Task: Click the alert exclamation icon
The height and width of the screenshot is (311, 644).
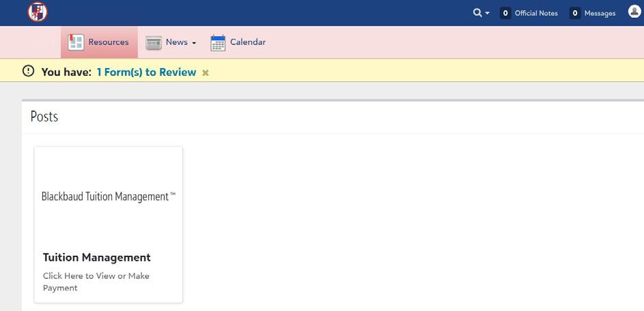Action: 28,72
